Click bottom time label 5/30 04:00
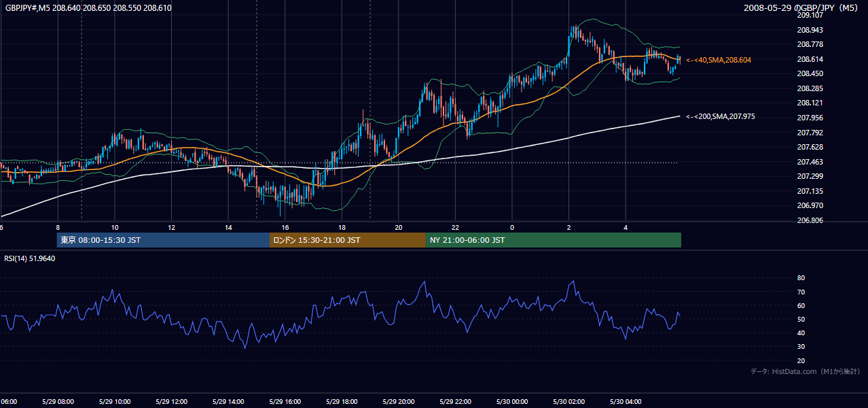The image size is (868, 408). point(626,402)
